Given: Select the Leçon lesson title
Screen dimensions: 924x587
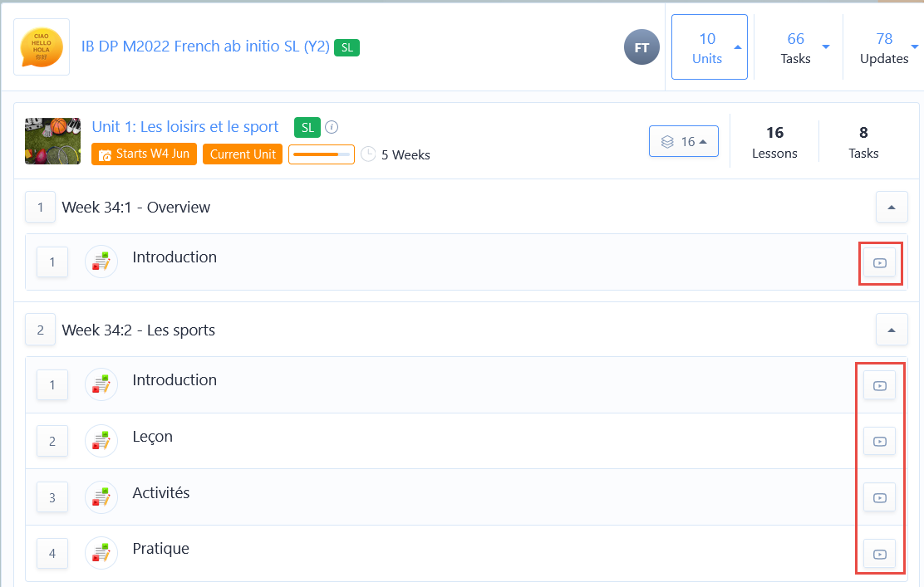Looking at the screenshot, I should coord(153,437).
